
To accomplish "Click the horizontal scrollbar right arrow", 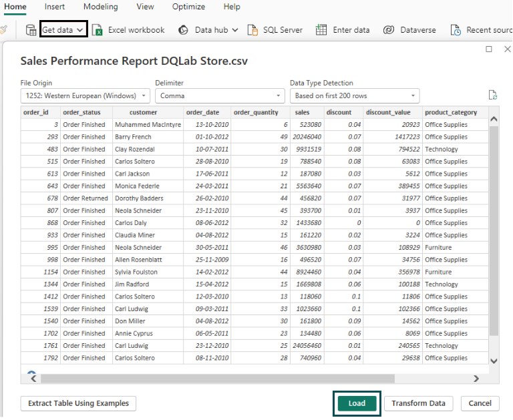I will (476, 379).
